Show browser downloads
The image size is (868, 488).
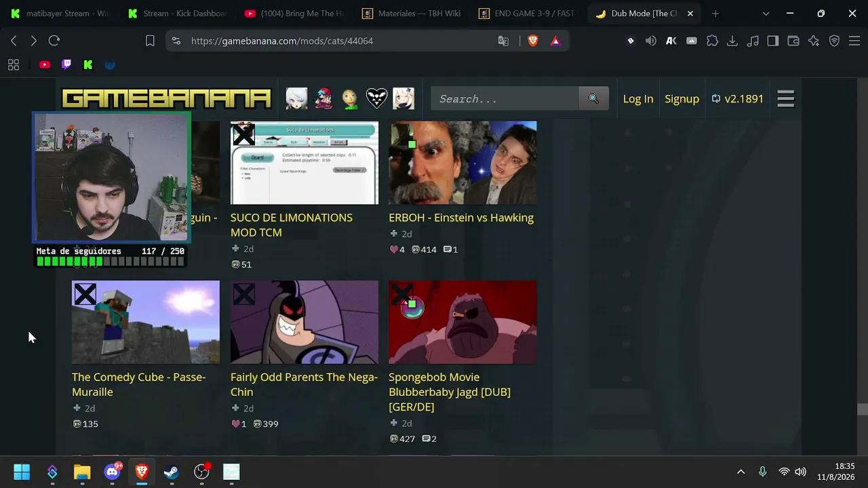[x=732, y=41]
